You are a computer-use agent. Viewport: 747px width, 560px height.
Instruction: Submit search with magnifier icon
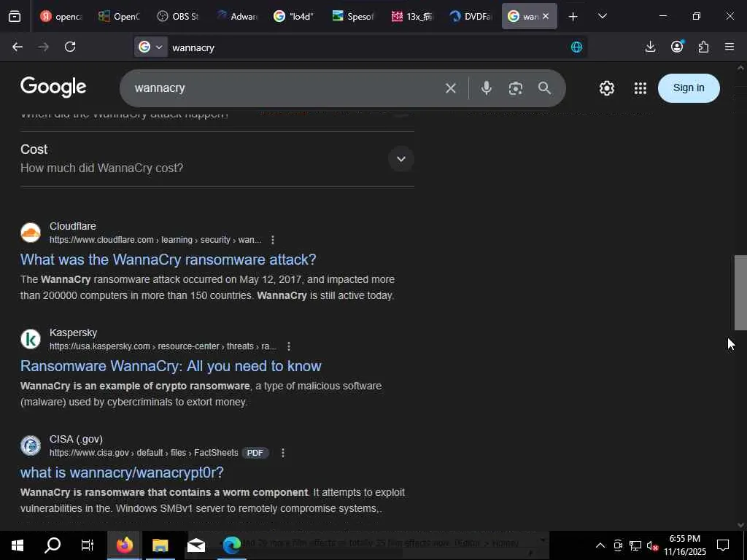pyautogui.click(x=544, y=88)
